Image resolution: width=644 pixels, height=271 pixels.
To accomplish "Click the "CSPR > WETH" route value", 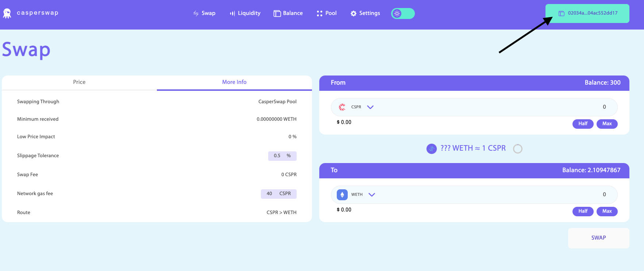I will pyautogui.click(x=281, y=213).
